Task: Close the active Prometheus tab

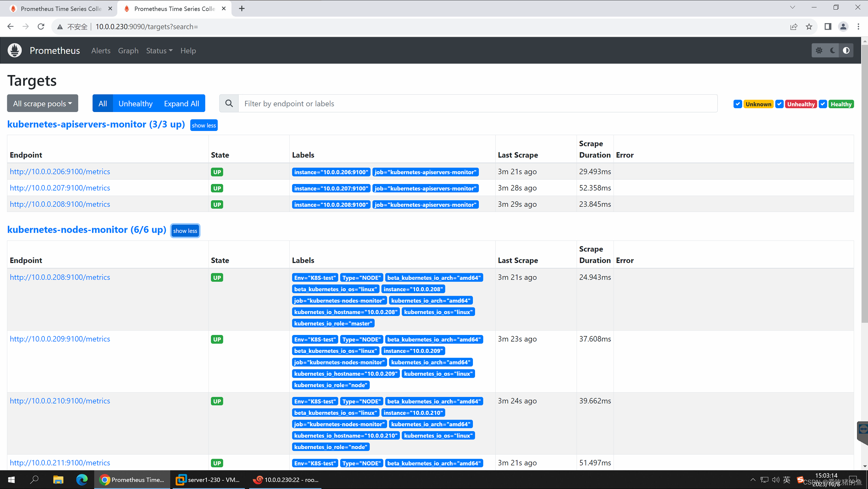Action: 224,9
